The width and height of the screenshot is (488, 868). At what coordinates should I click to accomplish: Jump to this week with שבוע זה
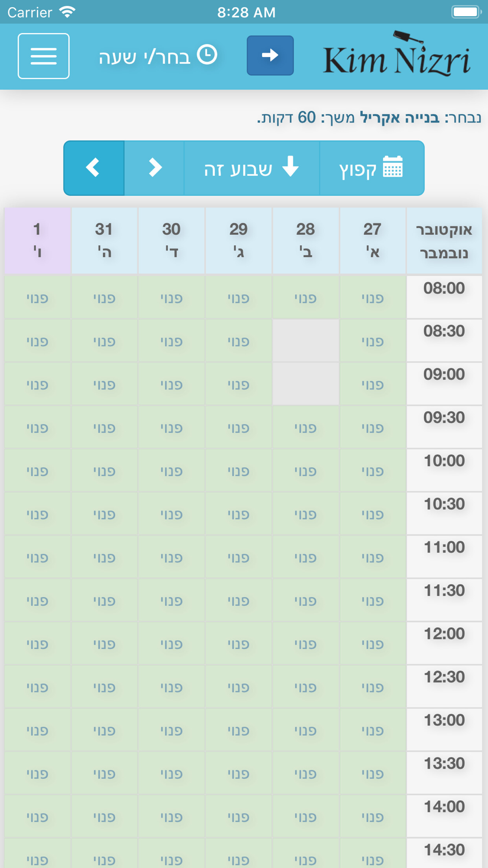point(252,168)
